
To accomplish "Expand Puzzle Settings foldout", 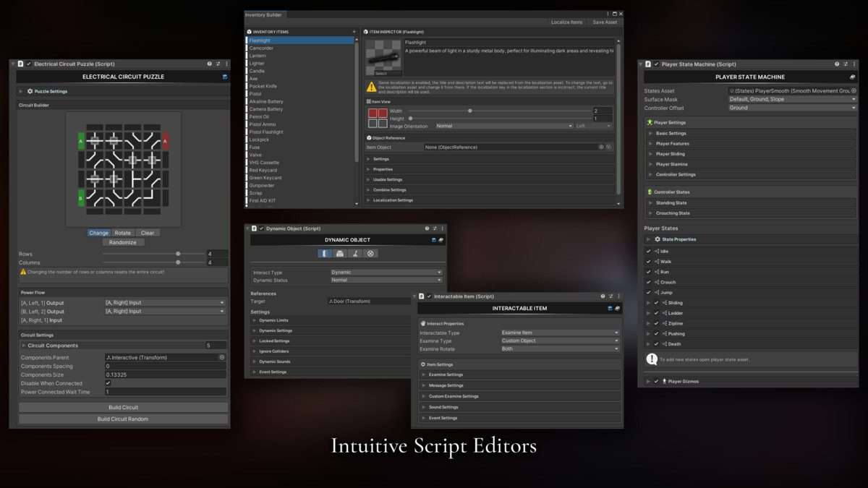I will pyautogui.click(x=21, y=92).
